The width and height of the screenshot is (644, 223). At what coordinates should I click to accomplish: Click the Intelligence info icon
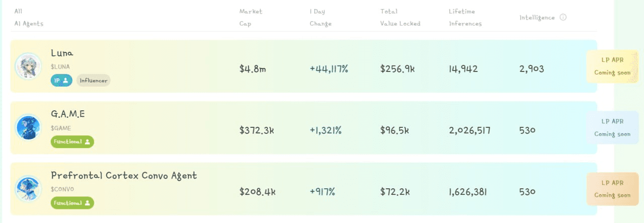click(563, 17)
